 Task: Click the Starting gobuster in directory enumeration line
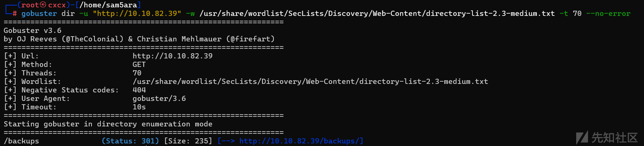(108, 124)
